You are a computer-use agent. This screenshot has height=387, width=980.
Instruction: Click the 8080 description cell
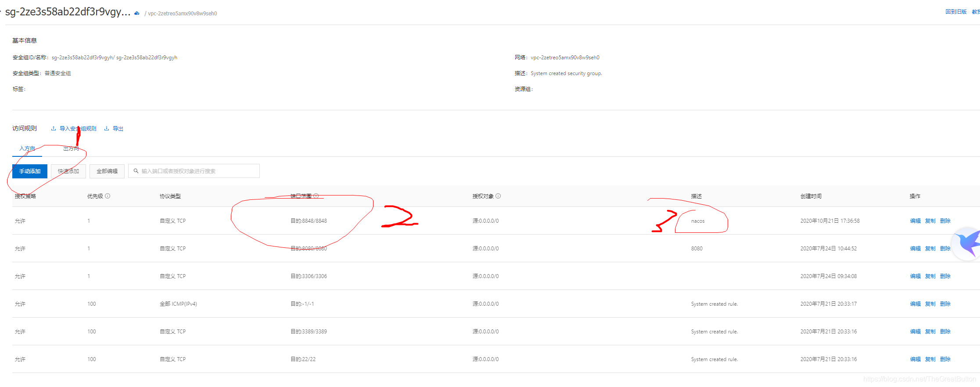(x=697, y=249)
